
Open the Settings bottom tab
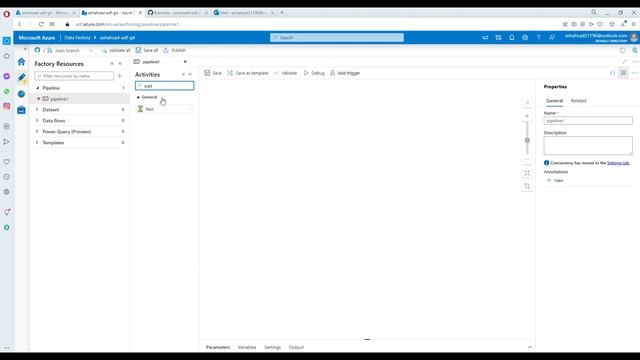click(272, 347)
